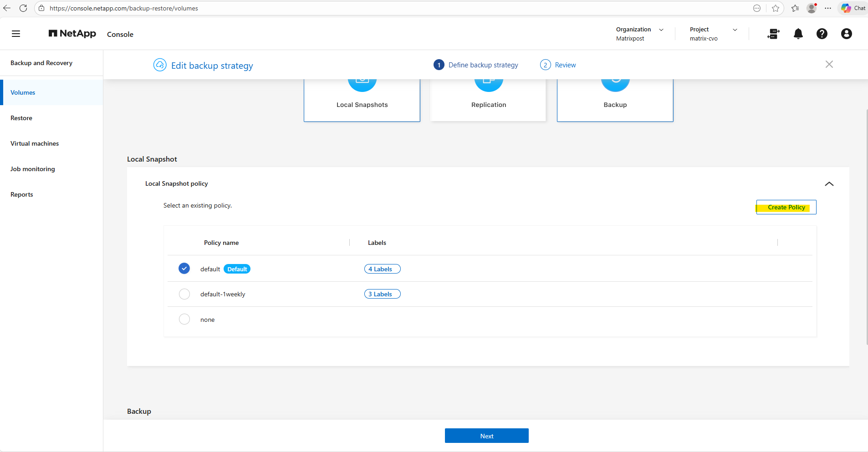Bookmark this page with star icon

776,8
